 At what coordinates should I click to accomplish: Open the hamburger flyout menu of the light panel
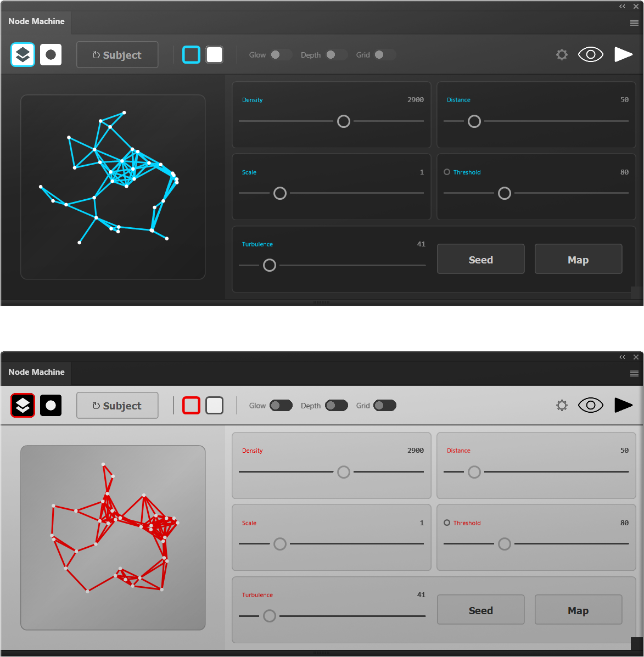coord(634,374)
